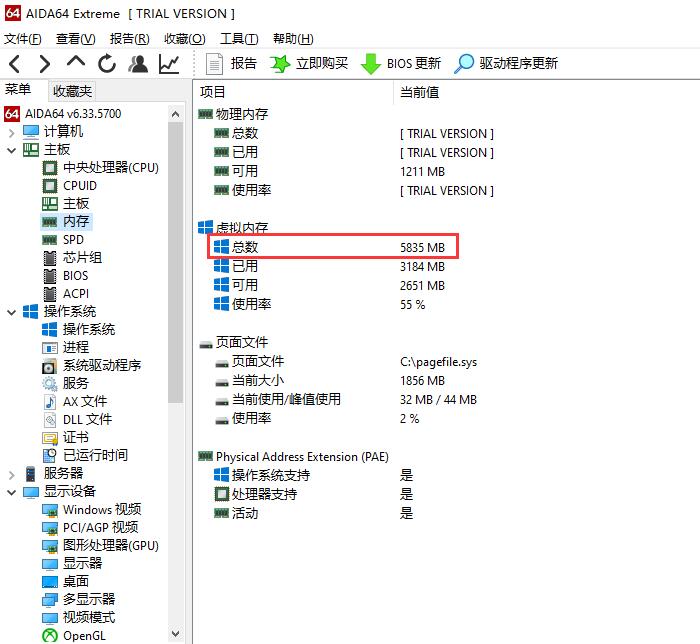Go forward with the right arrow toolbar icon
The height and width of the screenshot is (644, 700).
(45, 64)
